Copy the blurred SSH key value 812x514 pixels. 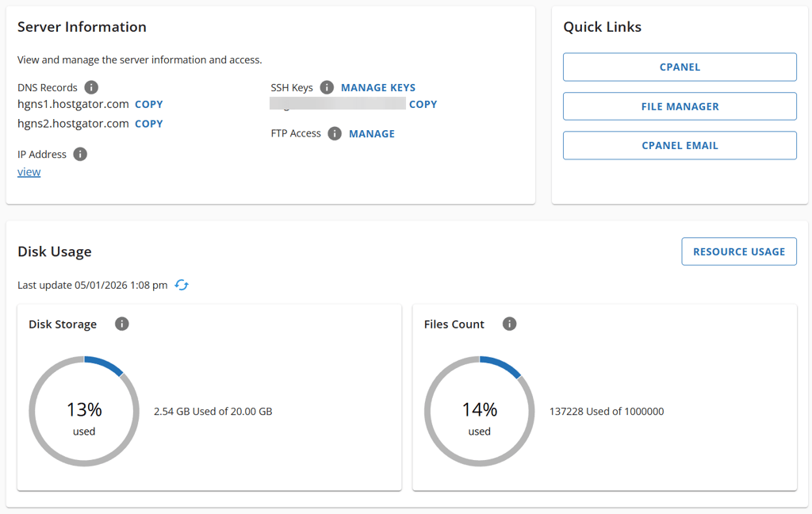423,104
